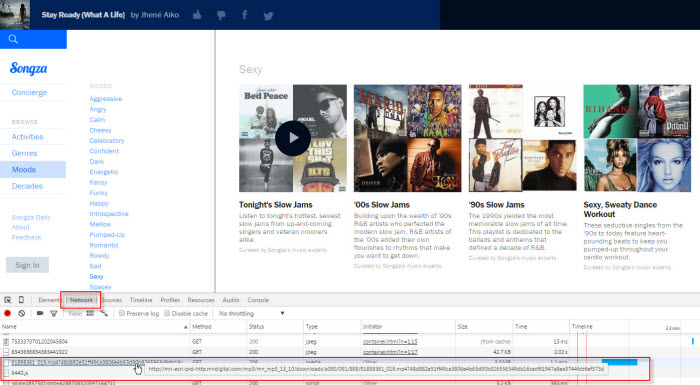Image resolution: width=700 pixels, height=385 pixels.
Task: Thumbs down the current song
Action: (x=221, y=16)
